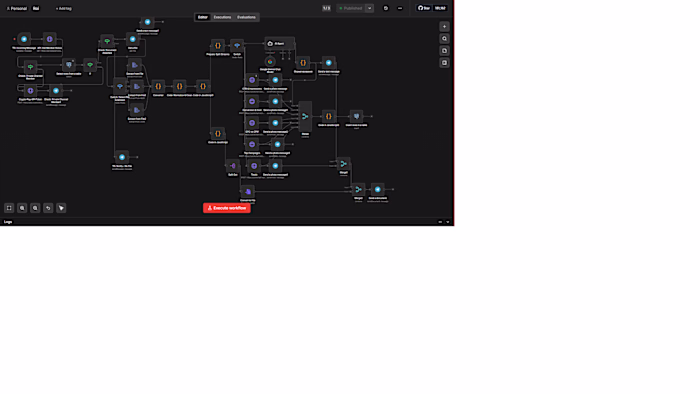Viewport: 700px width, 394px height.
Task: Select the Postgres node left of the If node
Action: pyautogui.click(x=69, y=65)
